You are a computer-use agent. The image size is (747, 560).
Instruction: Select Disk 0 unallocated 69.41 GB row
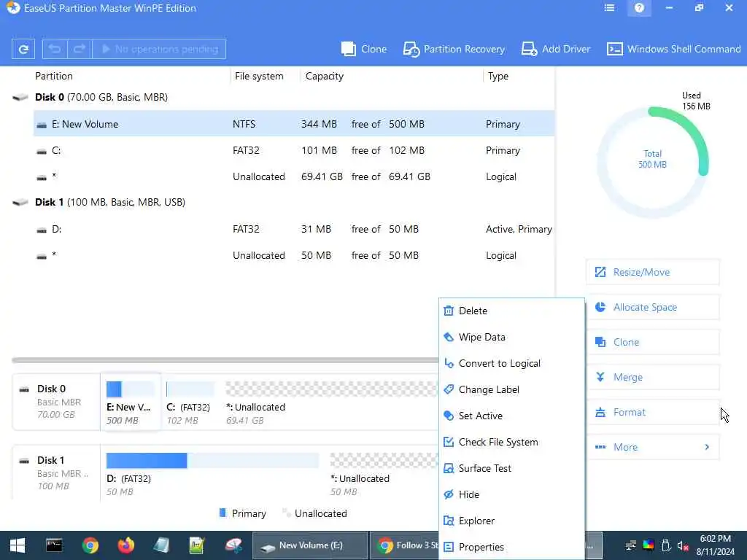pos(293,176)
